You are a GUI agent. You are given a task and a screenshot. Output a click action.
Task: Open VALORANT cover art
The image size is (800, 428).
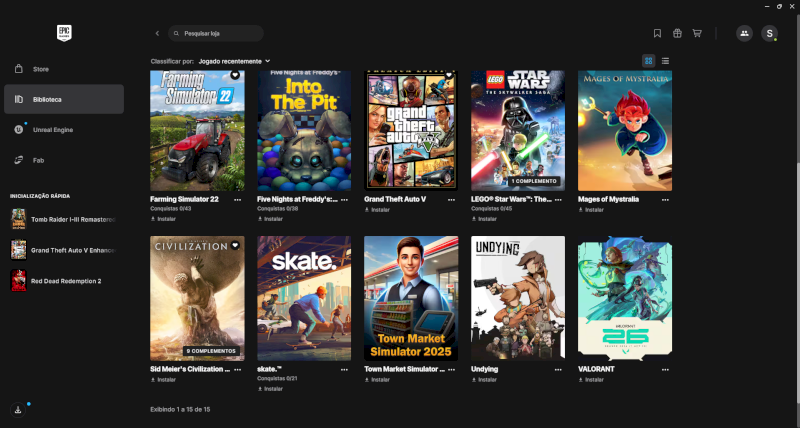pos(625,298)
